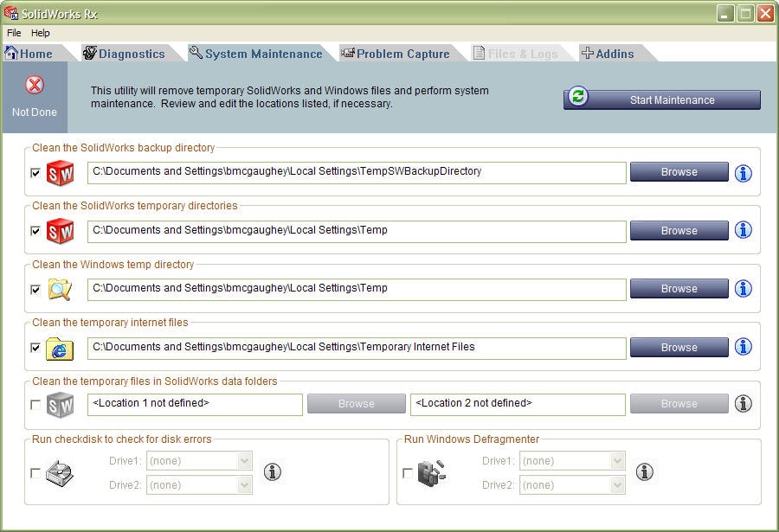
Task: Show info for checkdisk option
Action: click(x=273, y=472)
